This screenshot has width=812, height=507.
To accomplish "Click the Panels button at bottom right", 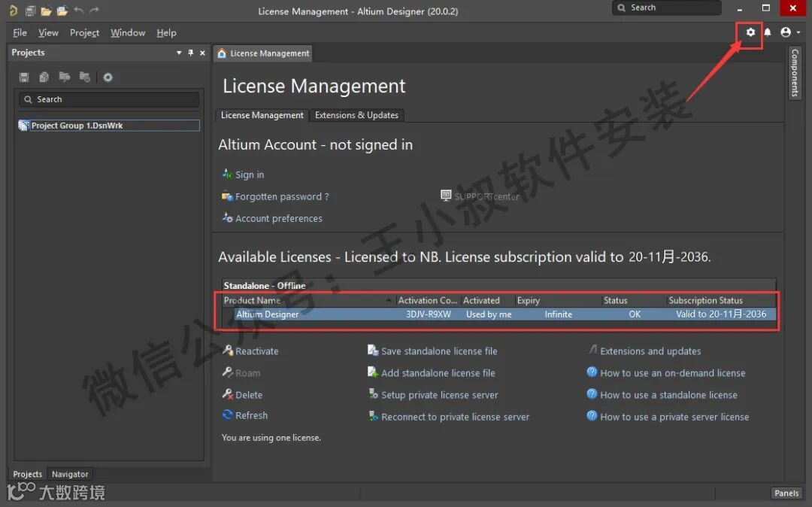I will [786, 493].
